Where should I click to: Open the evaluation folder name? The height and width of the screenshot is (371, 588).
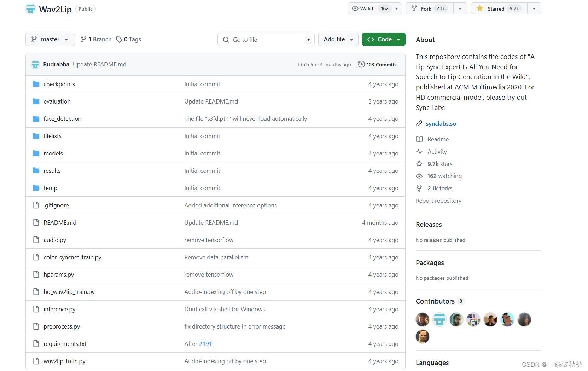point(57,101)
